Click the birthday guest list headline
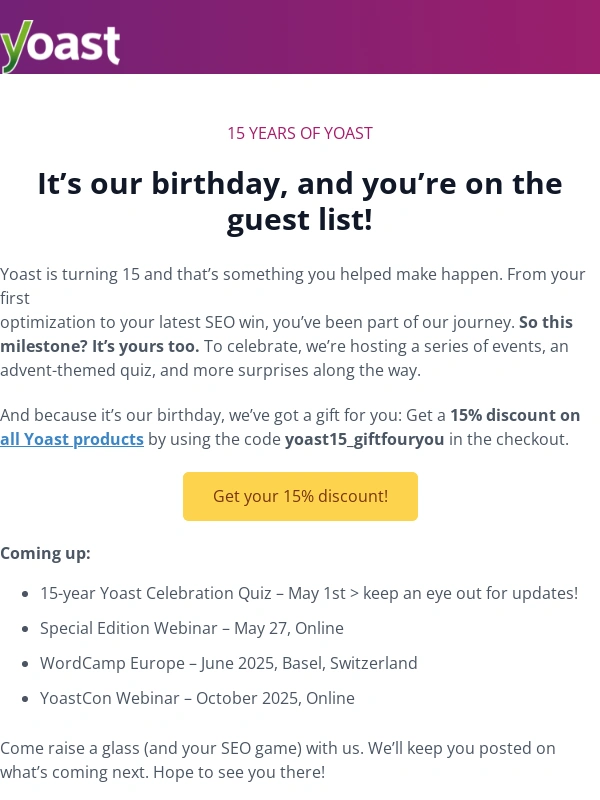The height and width of the screenshot is (800, 600). tap(300, 200)
